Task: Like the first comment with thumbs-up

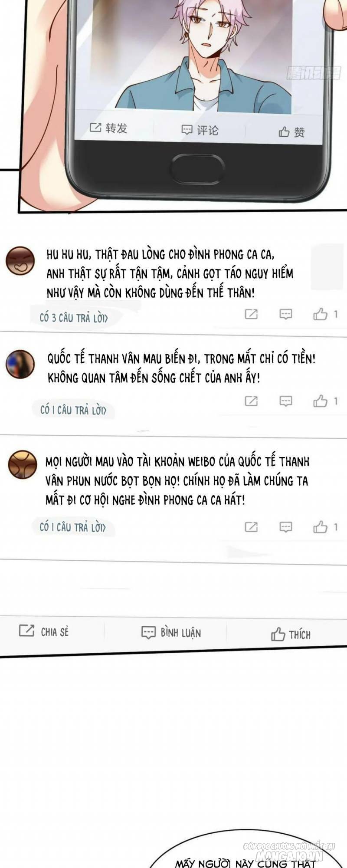Action: pos(321,314)
